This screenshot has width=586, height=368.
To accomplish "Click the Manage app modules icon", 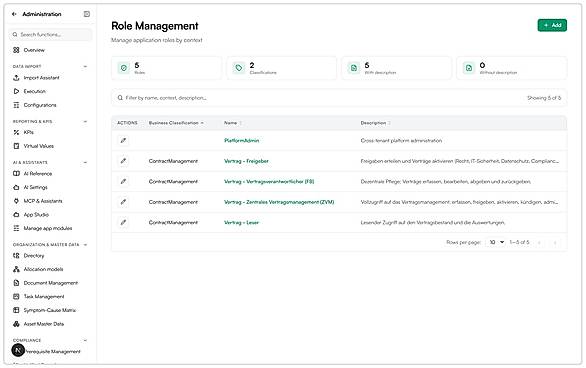I will (x=16, y=228).
